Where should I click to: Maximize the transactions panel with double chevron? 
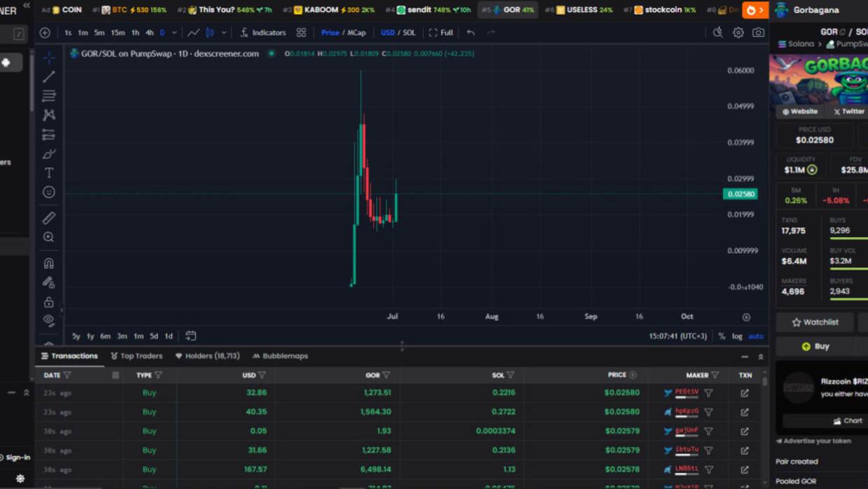pos(761,357)
